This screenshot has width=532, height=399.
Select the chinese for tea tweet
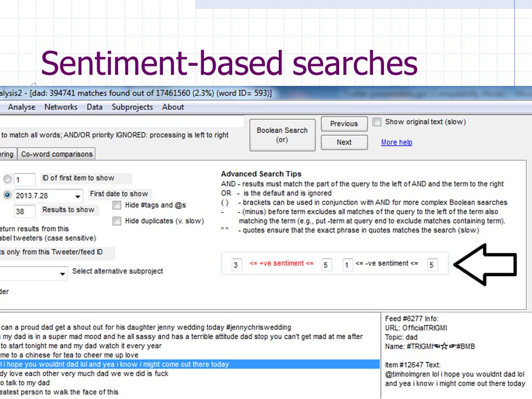pos(190,355)
